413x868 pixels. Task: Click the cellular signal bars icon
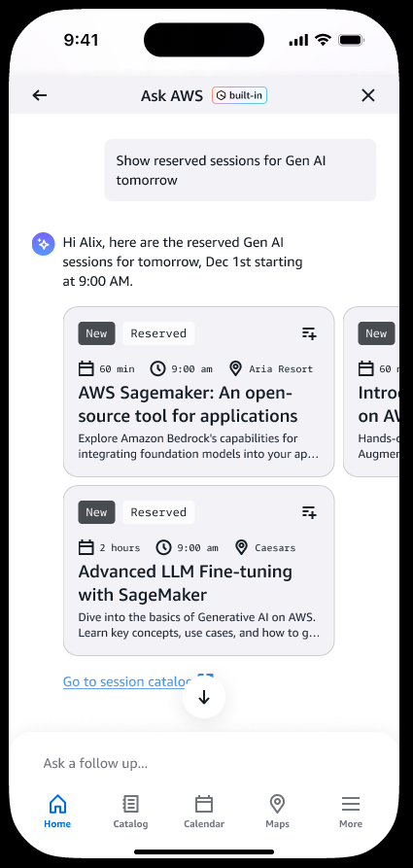(298, 41)
